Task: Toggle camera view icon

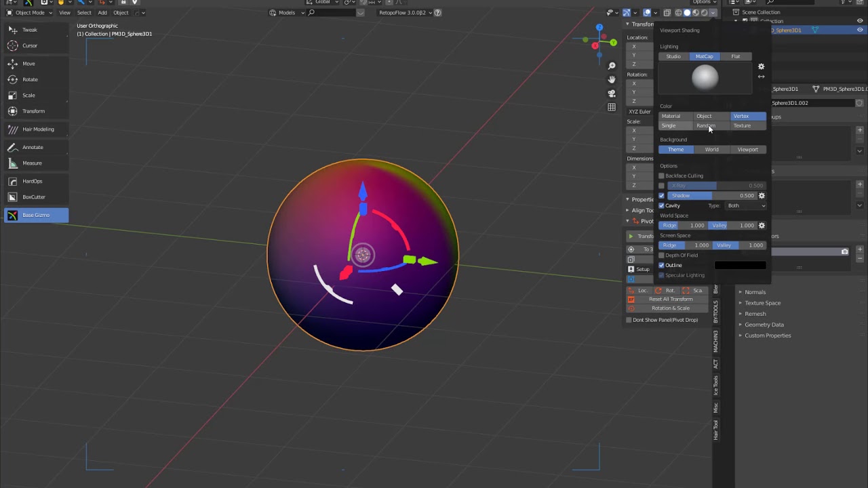Action: point(612,93)
